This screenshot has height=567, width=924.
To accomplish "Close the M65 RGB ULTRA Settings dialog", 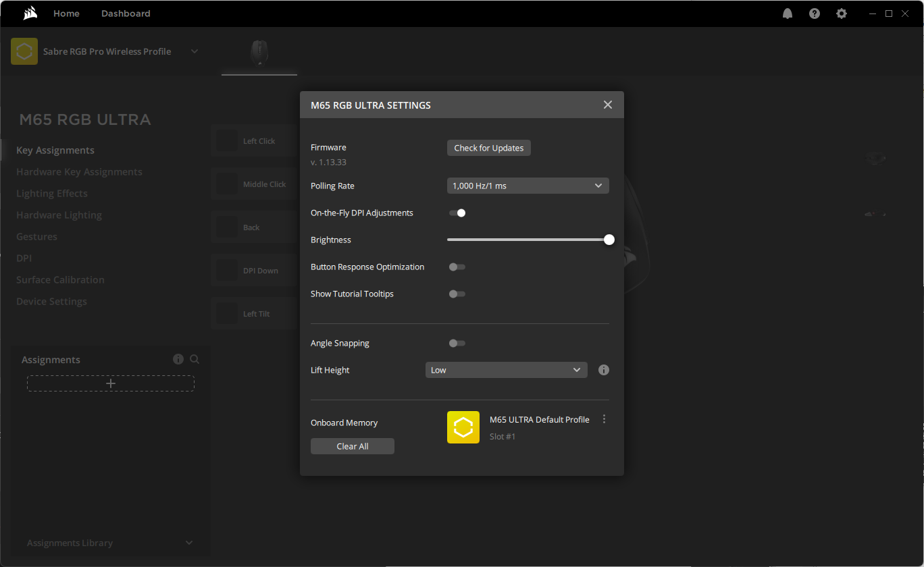I will point(608,105).
